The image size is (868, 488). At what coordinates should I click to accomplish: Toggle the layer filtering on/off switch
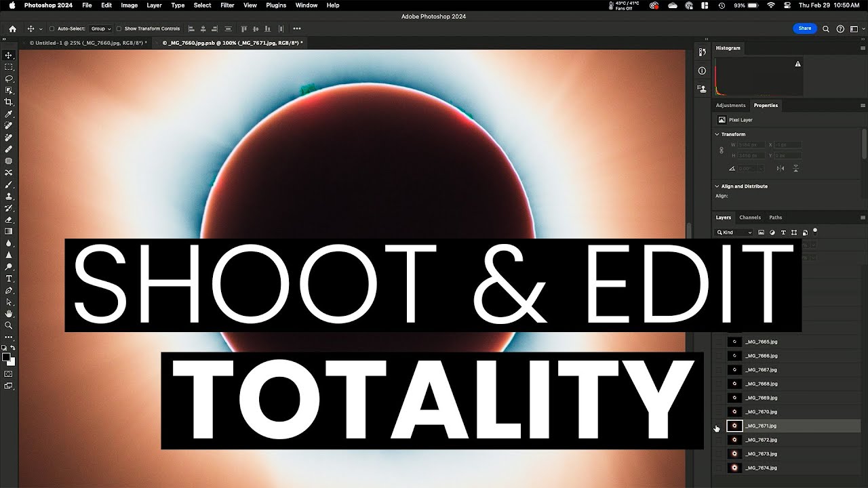click(x=815, y=230)
